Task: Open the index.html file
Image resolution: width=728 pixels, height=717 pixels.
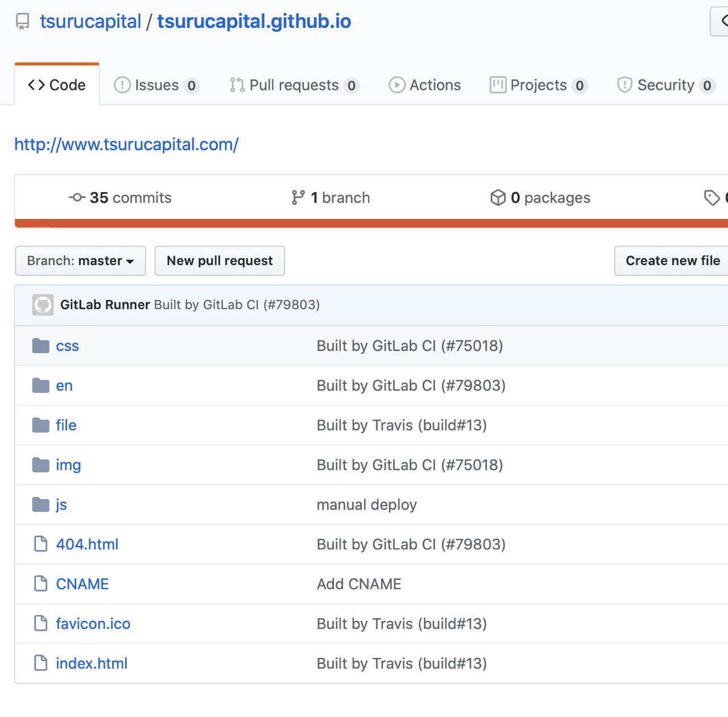Action: (x=92, y=664)
